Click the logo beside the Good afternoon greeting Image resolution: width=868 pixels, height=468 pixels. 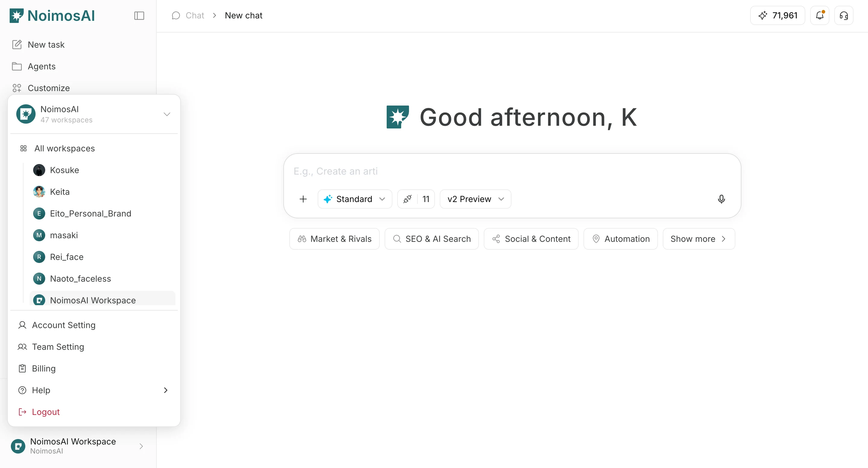(398, 117)
